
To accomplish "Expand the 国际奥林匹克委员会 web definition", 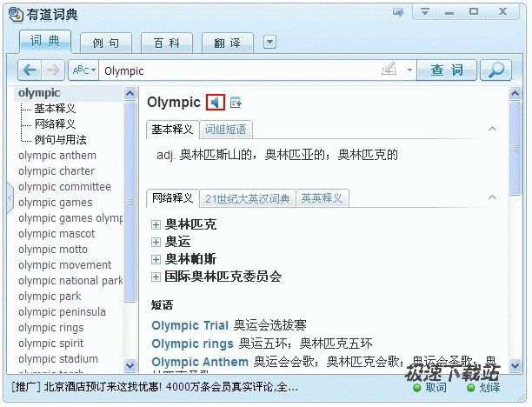I will tap(156, 277).
